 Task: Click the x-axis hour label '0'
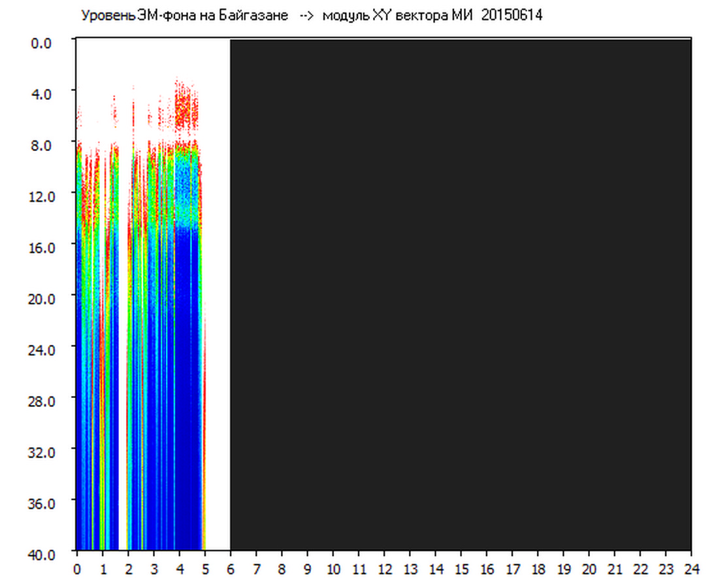tap(77, 569)
